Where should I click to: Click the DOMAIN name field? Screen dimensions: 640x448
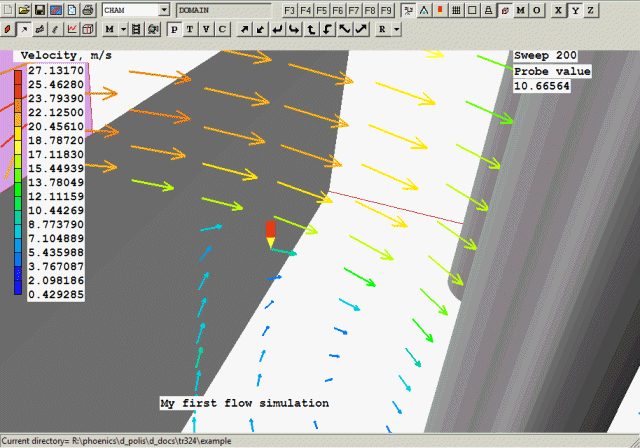pos(222,9)
